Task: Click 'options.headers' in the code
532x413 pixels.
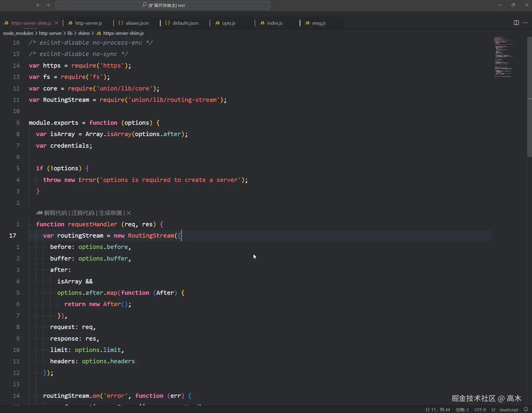Action: coord(108,361)
